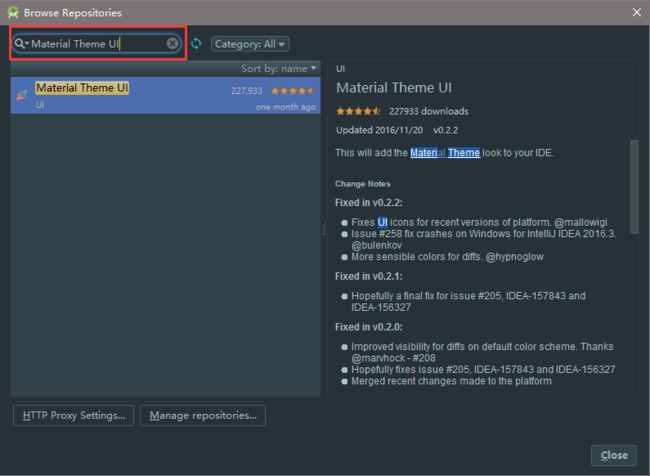Click the "Change Notes" heading
The width and height of the screenshot is (650, 476).
tap(363, 184)
